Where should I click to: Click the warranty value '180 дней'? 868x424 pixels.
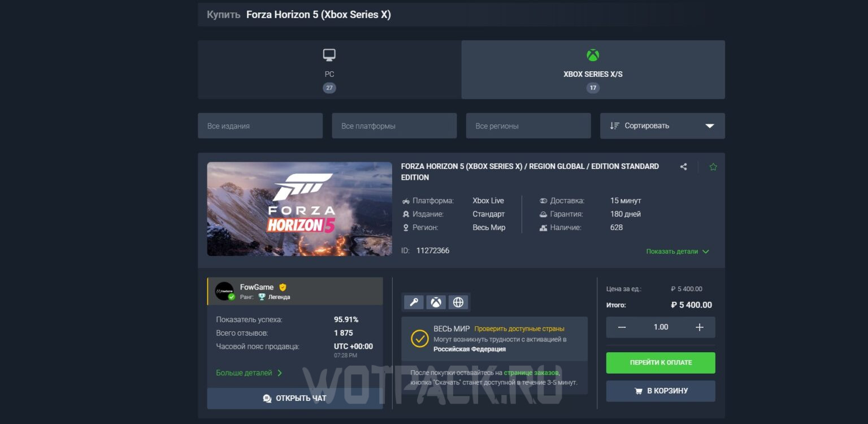point(626,214)
